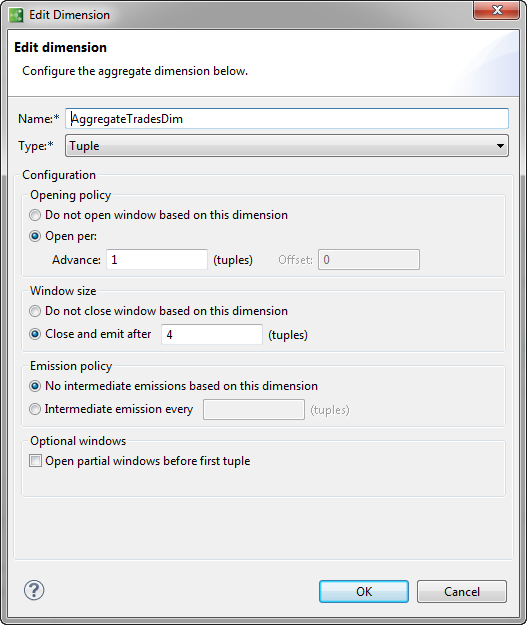Viewport: 527px width, 625px height.
Task: Click the Cancel button
Action: [x=462, y=592]
